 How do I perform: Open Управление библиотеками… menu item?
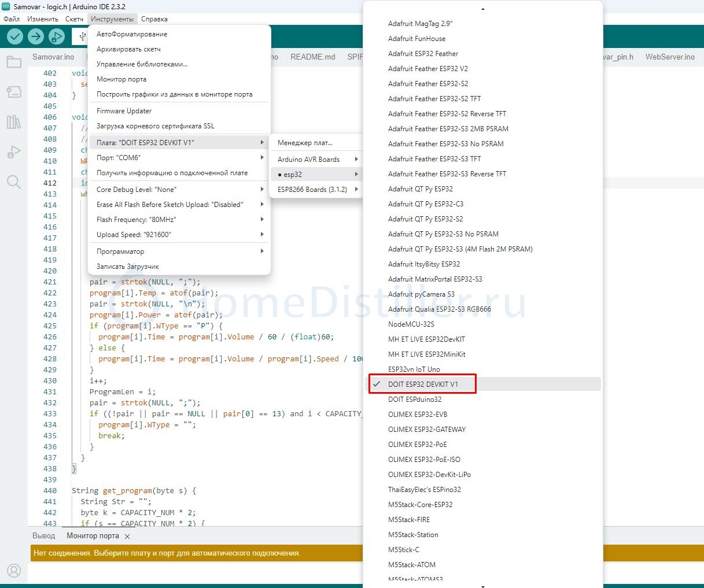coord(179,64)
